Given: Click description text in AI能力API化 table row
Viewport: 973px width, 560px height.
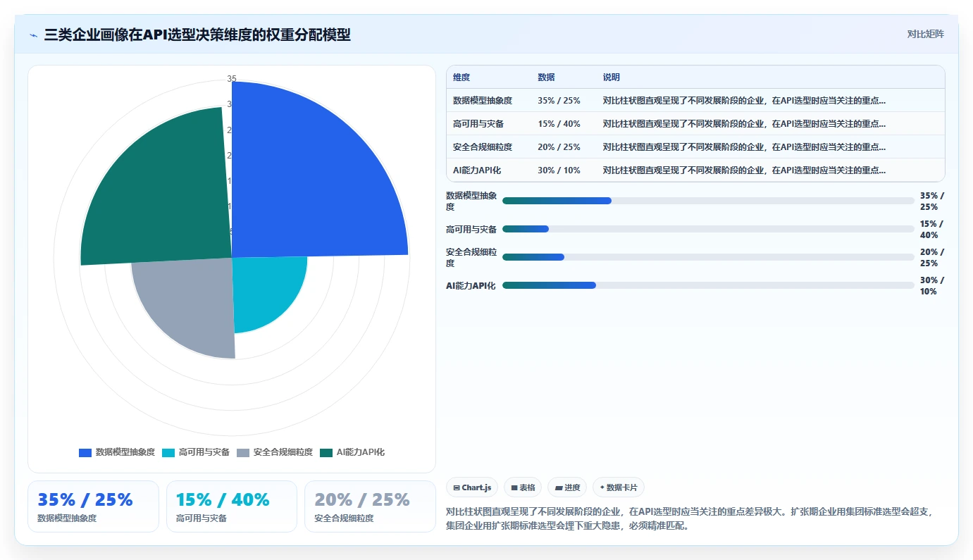Looking at the screenshot, I should 744,170.
